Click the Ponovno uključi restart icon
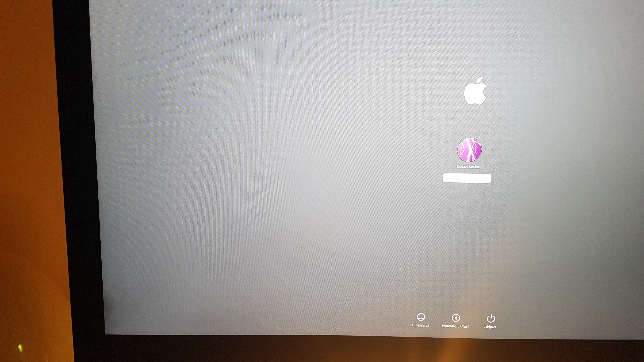The image size is (644, 362). pyautogui.click(x=456, y=318)
